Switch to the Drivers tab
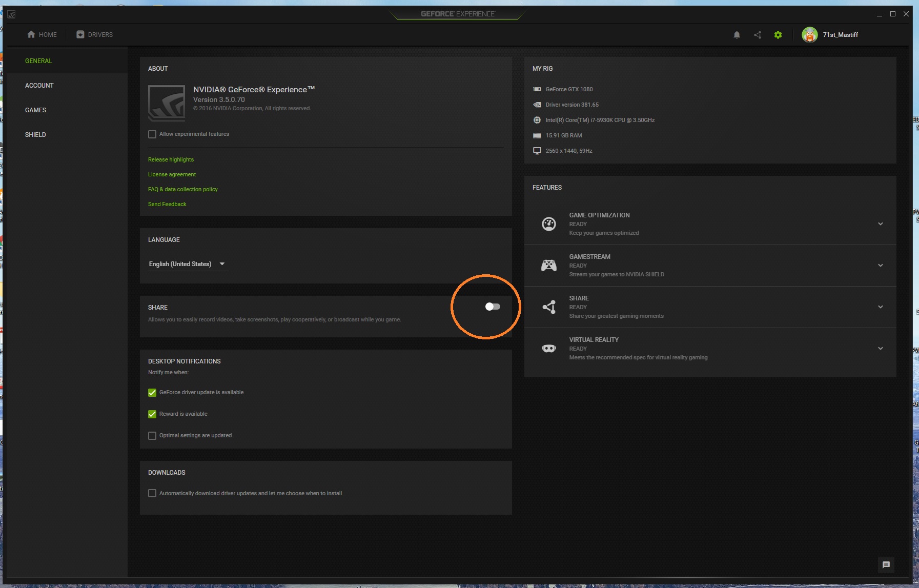The image size is (919, 588). [x=95, y=35]
